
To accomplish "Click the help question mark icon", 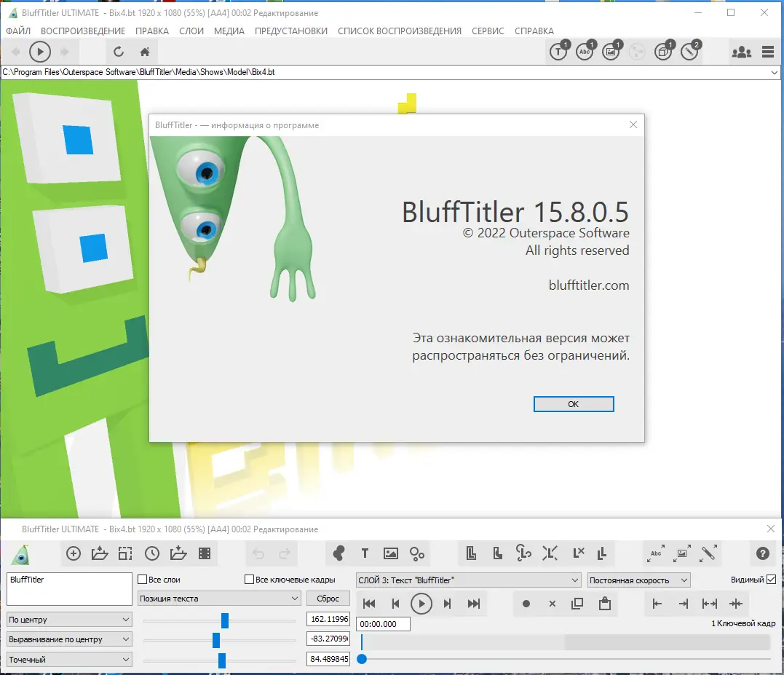I will [x=762, y=553].
